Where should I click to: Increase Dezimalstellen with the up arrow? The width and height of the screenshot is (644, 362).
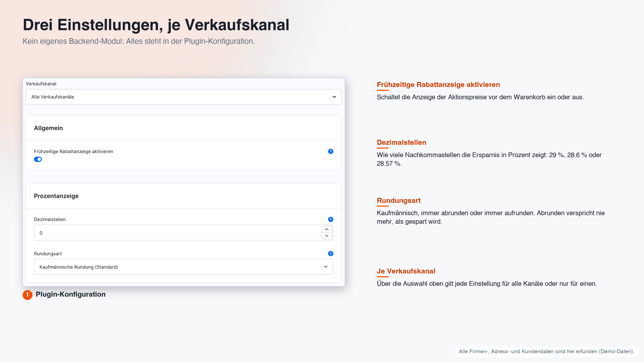(327, 229)
